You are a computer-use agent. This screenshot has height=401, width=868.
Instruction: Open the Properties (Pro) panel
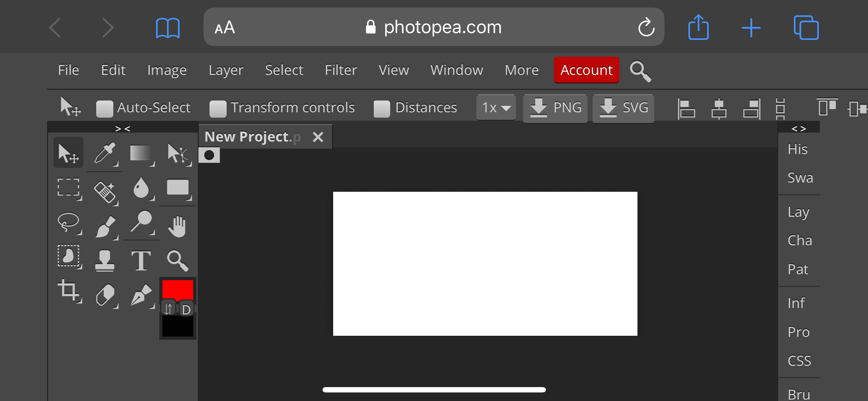click(x=798, y=332)
